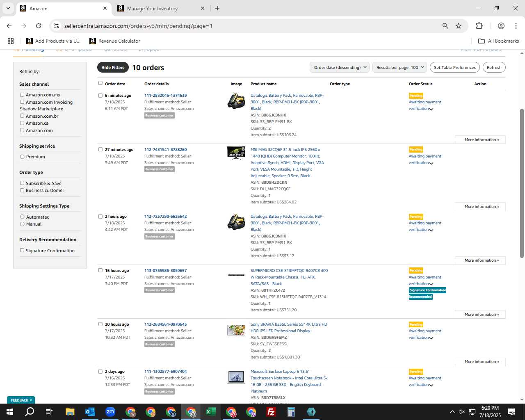Select checkbox for order 111-2832045-1374639
525x420 pixels.
(x=100, y=96)
